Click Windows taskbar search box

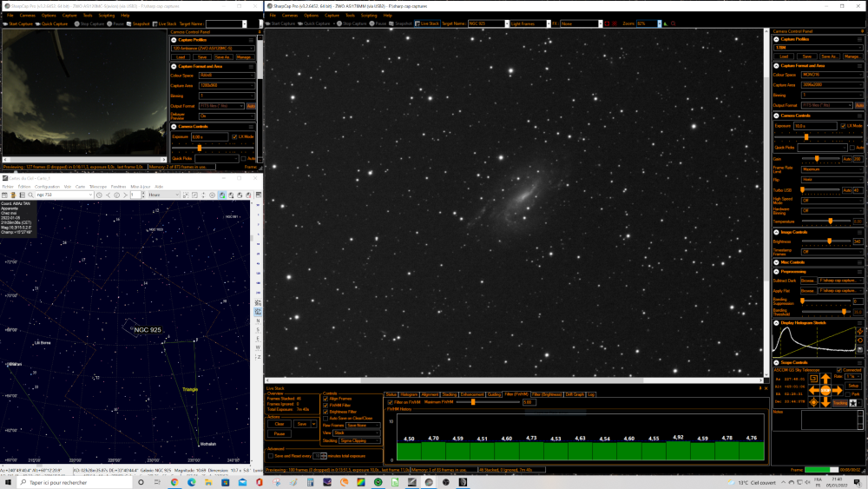75,483
